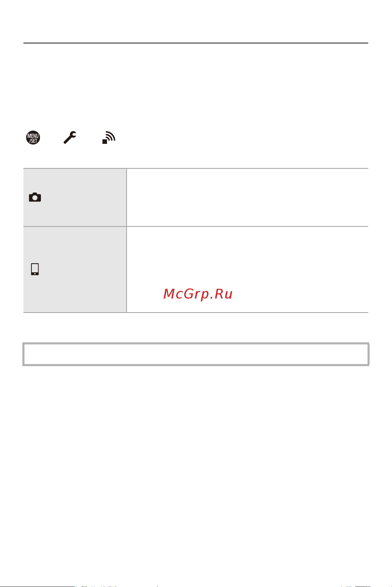The height and width of the screenshot is (587, 392).
Task: Click the dark marks along the bottom page edge
Action: (196, 586)
